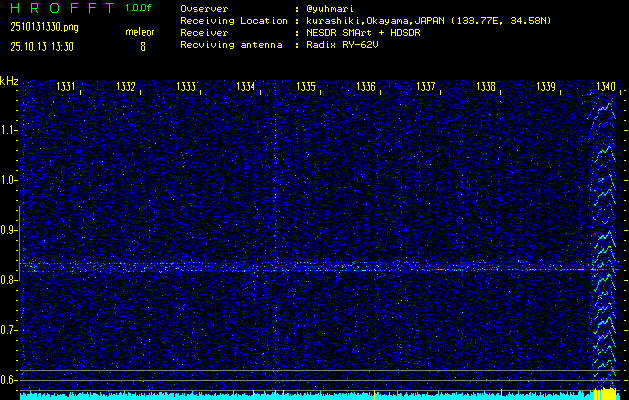Screen dimensions: 629x400
Task: Select the NESDR SMArt + HDSDR receiver text
Action: click(362, 32)
